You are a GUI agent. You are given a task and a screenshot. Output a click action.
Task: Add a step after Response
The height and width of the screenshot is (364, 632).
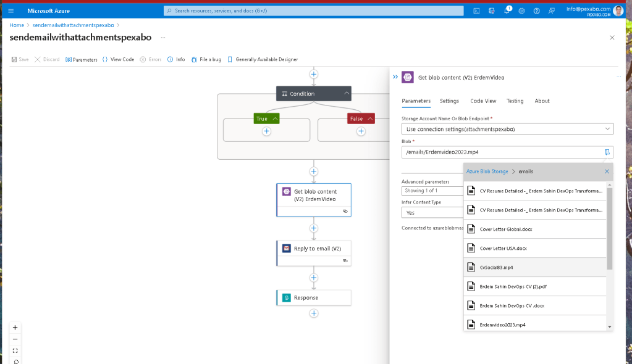[x=314, y=313]
